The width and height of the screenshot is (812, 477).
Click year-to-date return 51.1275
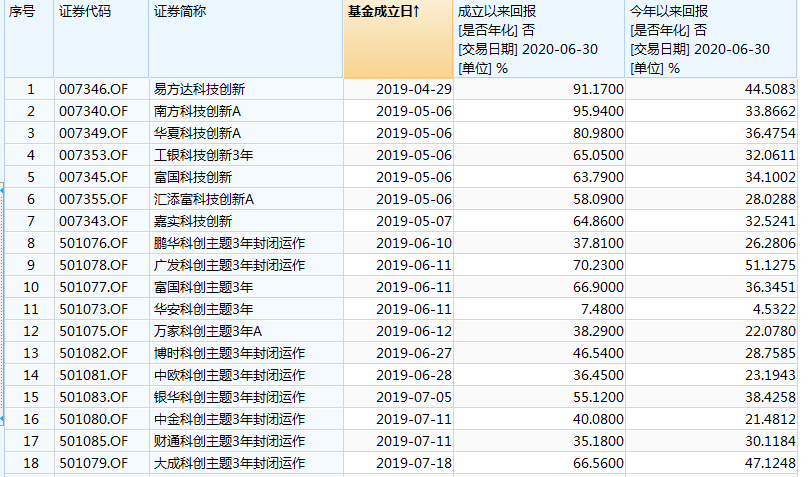point(770,265)
